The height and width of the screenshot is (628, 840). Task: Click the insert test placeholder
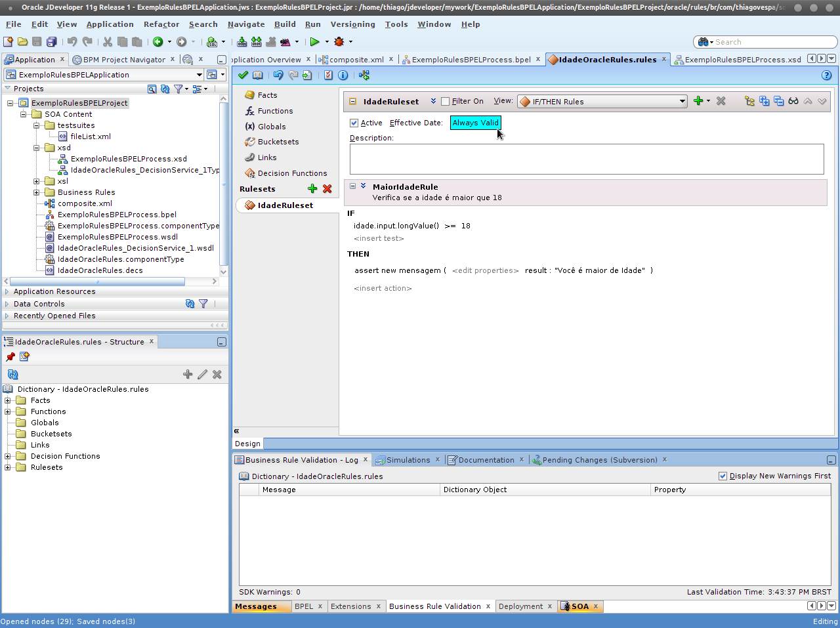pos(379,238)
